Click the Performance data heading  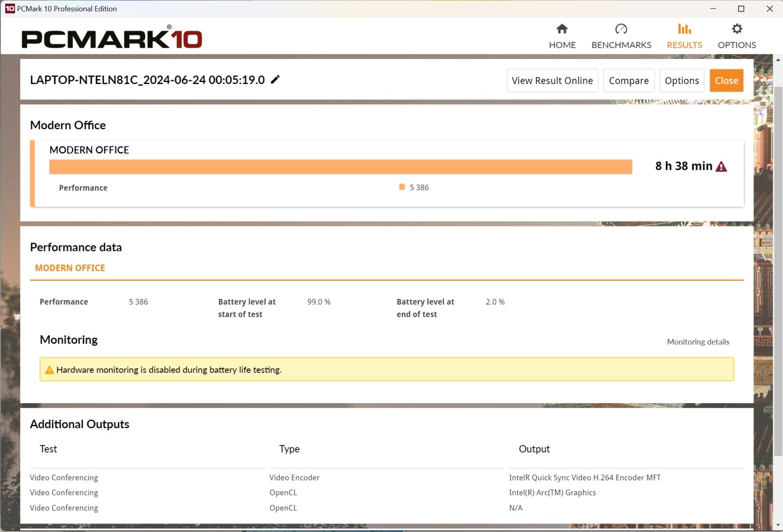pyautogui.click(x=76, y=247)
